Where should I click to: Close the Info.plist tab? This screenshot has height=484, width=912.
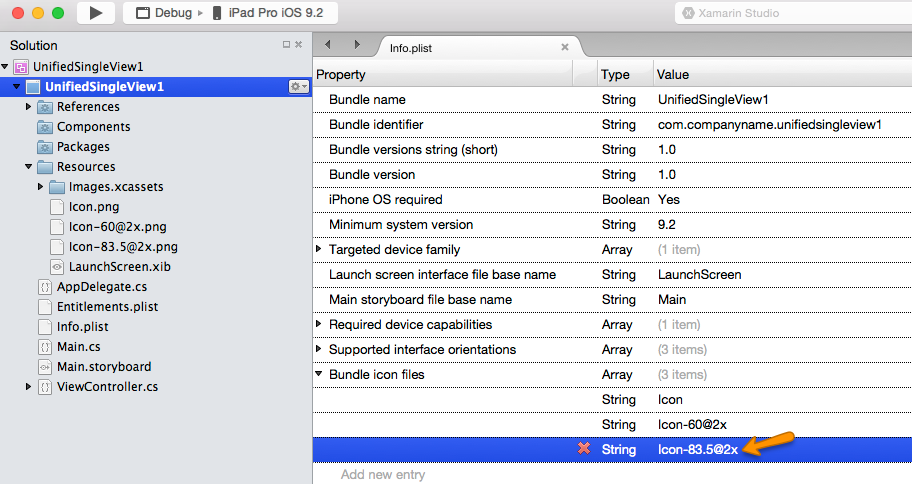tap(564, 47)
